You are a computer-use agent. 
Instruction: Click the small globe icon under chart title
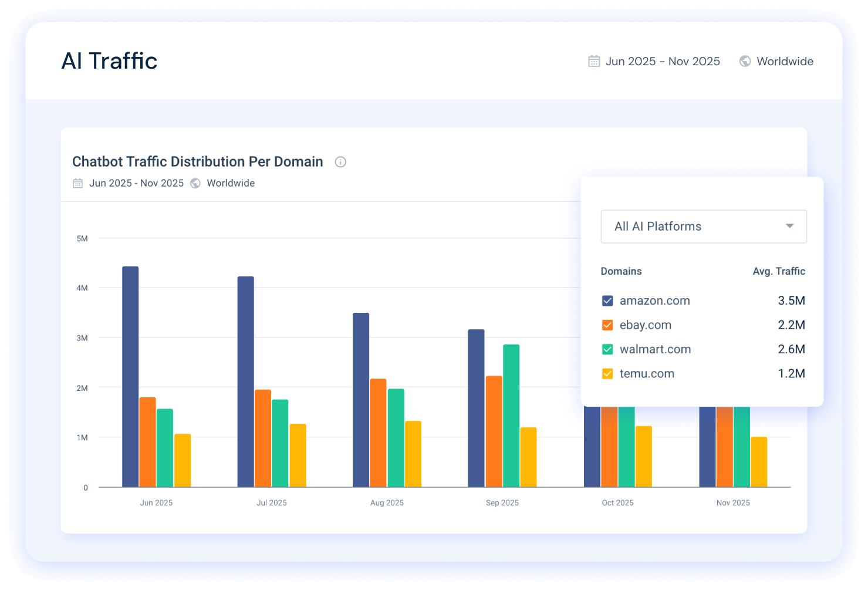point(195,183)
